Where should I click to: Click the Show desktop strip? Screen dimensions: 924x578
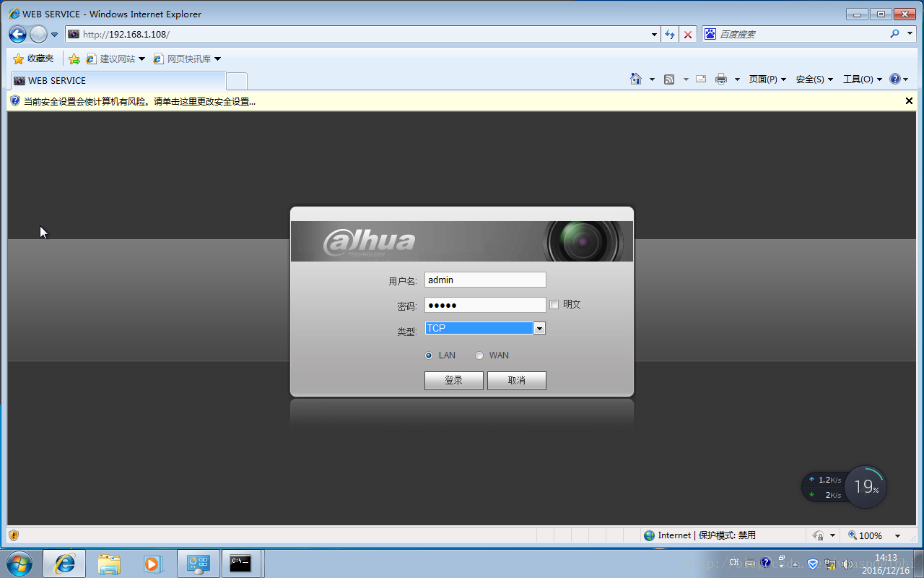[918, 564]
